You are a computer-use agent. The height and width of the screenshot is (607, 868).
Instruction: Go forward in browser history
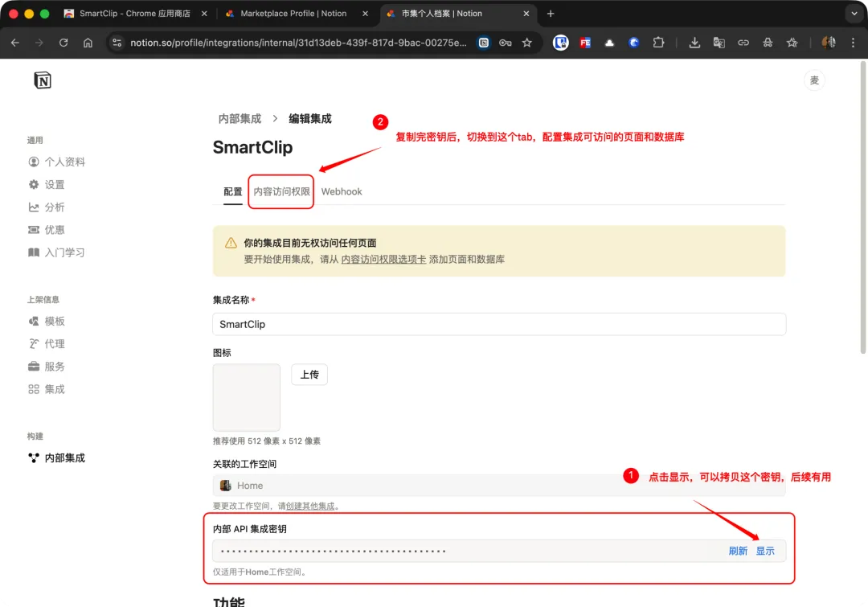[x=39, y=43]
